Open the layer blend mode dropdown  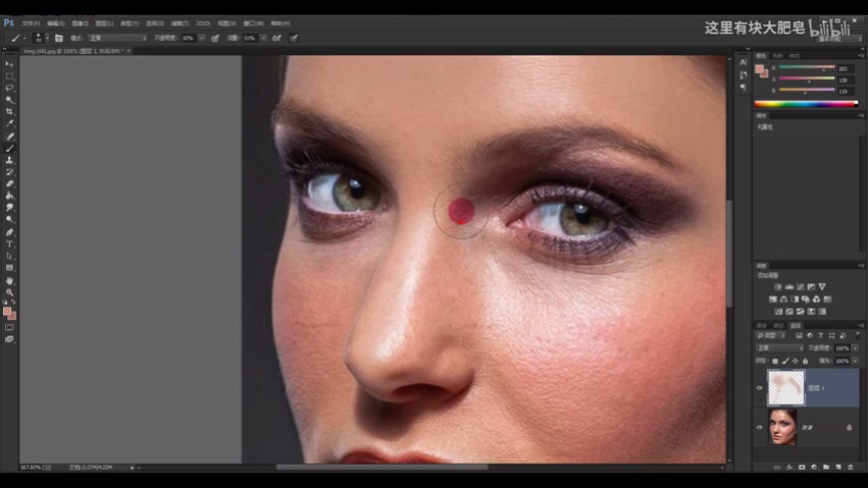[778, 348]
